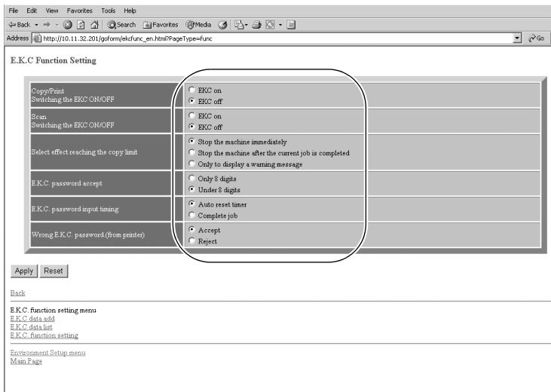Select Stop after current job is completed

click(x=191, y=152)
